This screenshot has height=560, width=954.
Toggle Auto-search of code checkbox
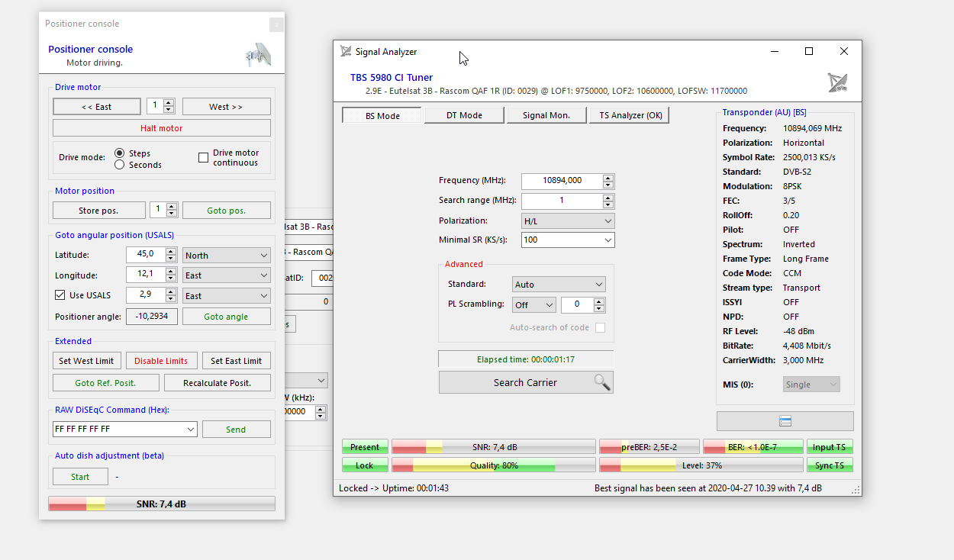pos(600,327)
